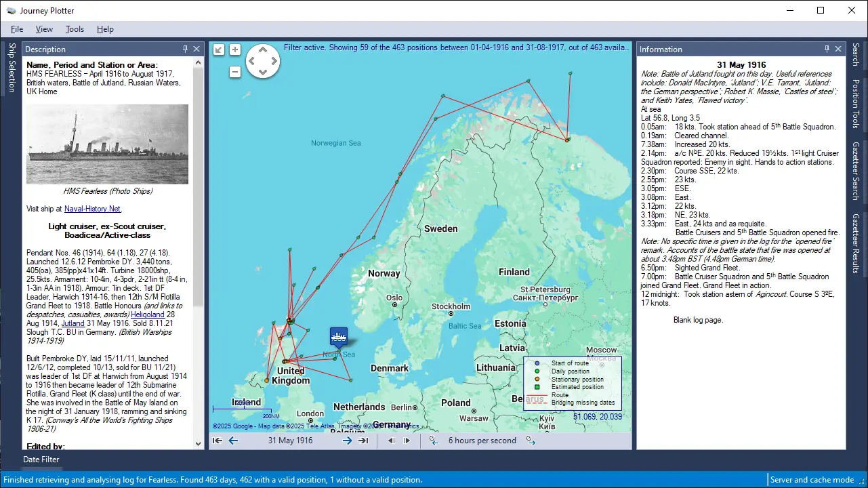Click the '31 May 1916' Information heading
This screenshot has height=488, width=868.
(x=743, y=65)
